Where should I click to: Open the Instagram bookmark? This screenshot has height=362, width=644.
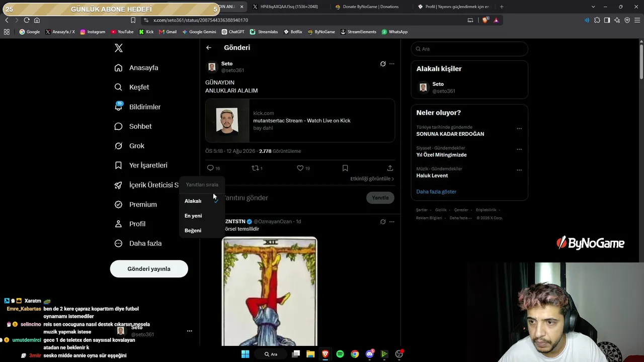93,32
